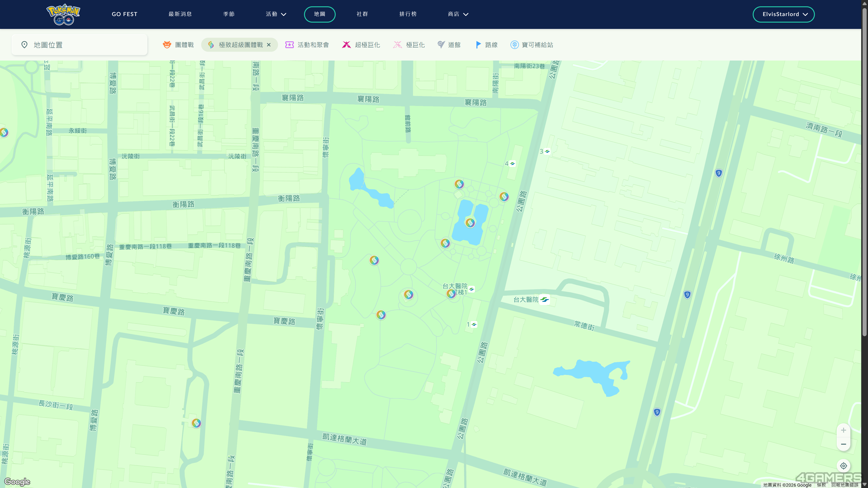Open the 回報地圖錯誤 report link

click(x=845, y=485)
